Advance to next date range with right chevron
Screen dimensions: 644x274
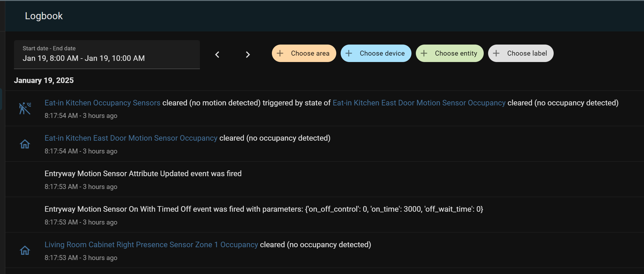point(248,54)
